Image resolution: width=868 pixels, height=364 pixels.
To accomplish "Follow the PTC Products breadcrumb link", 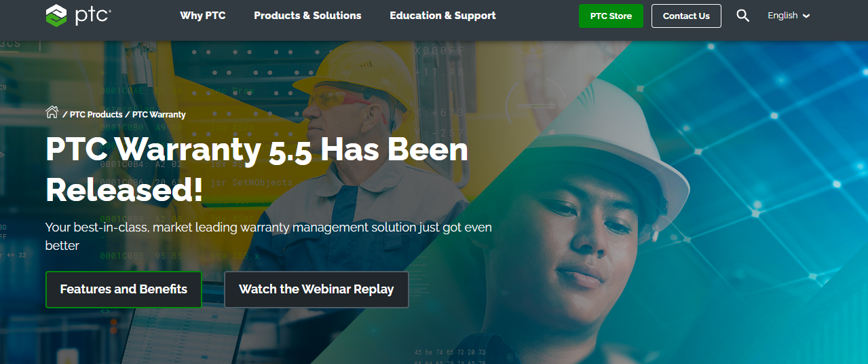I will pos(96,115).
